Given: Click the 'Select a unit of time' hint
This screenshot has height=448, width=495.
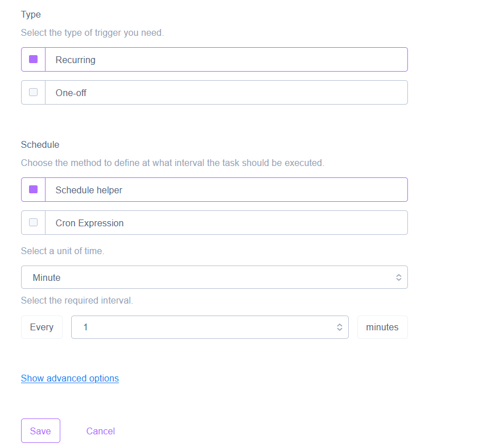Looking at the screenshot, I should 63,251.
